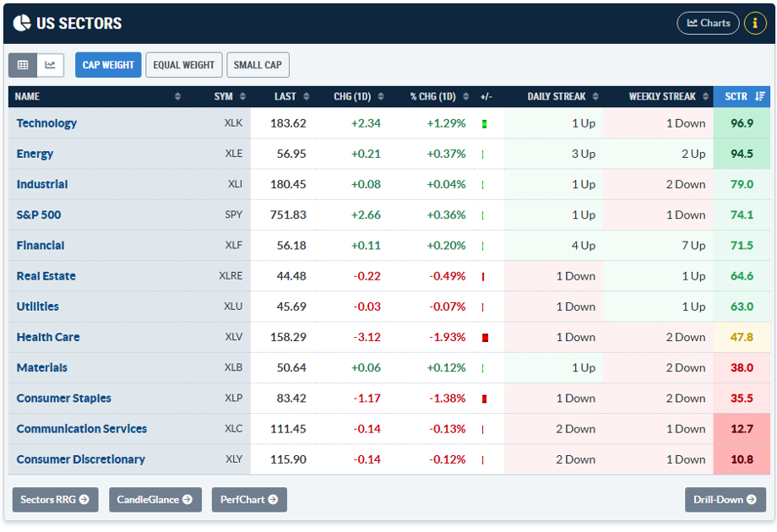Screen dimensions: 777x532
Task: Click the 94.5 SCTR value
Action: point(742,154)
